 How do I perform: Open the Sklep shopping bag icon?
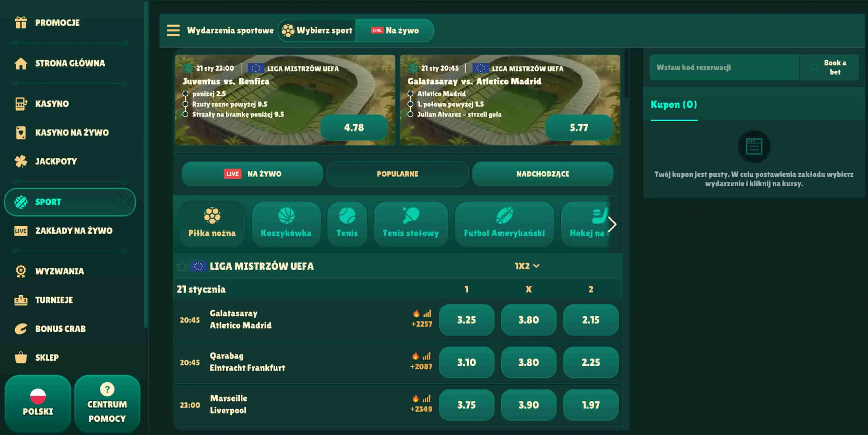21,357
